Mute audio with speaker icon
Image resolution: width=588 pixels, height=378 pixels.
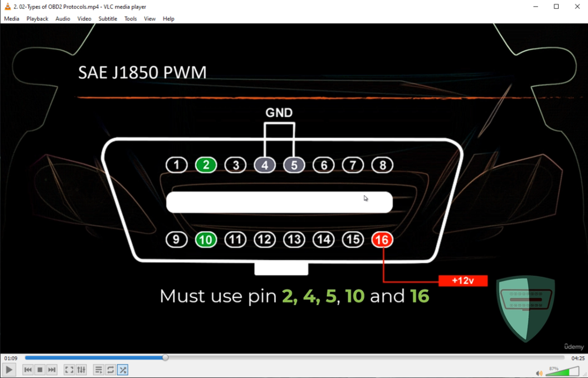pos(539,373)
